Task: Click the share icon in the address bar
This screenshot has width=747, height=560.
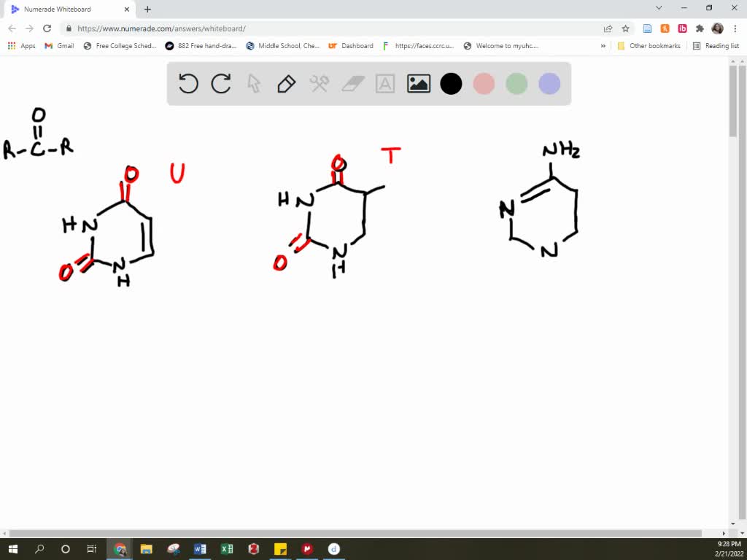Action: coord(607,28)
